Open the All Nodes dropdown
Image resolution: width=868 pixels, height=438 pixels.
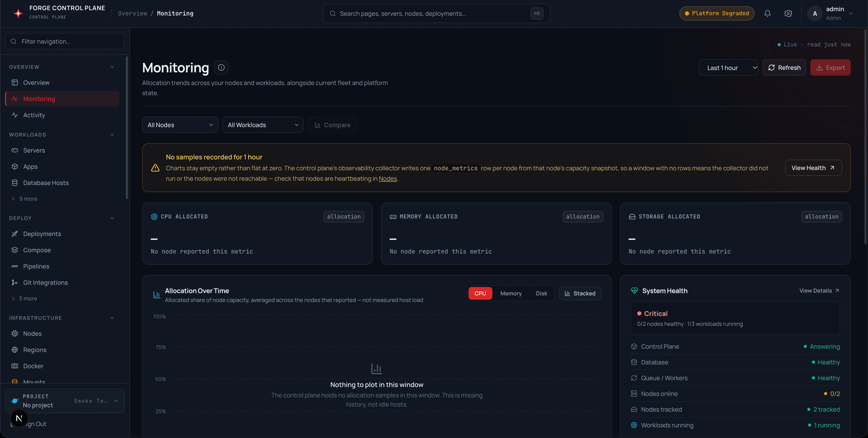(x=180, y=125)
